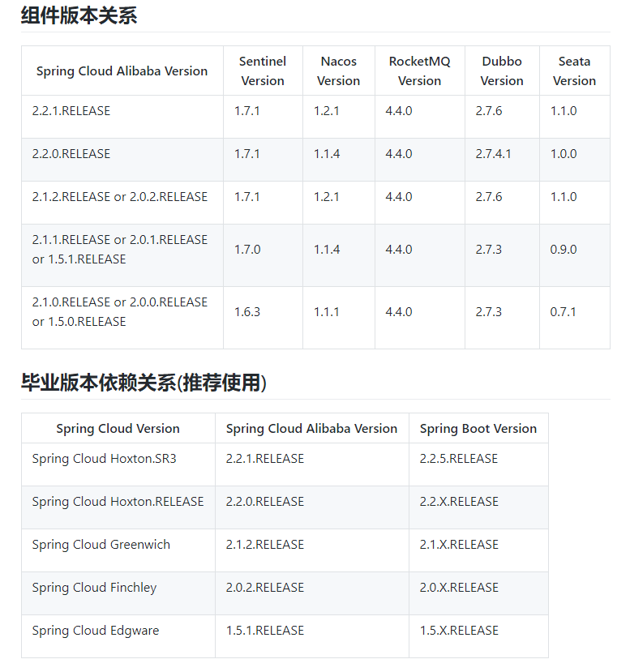Click the Spring Cloud Hoxton.SR3 cell
This screenshot has width=630, height=672.
[118, 464]
